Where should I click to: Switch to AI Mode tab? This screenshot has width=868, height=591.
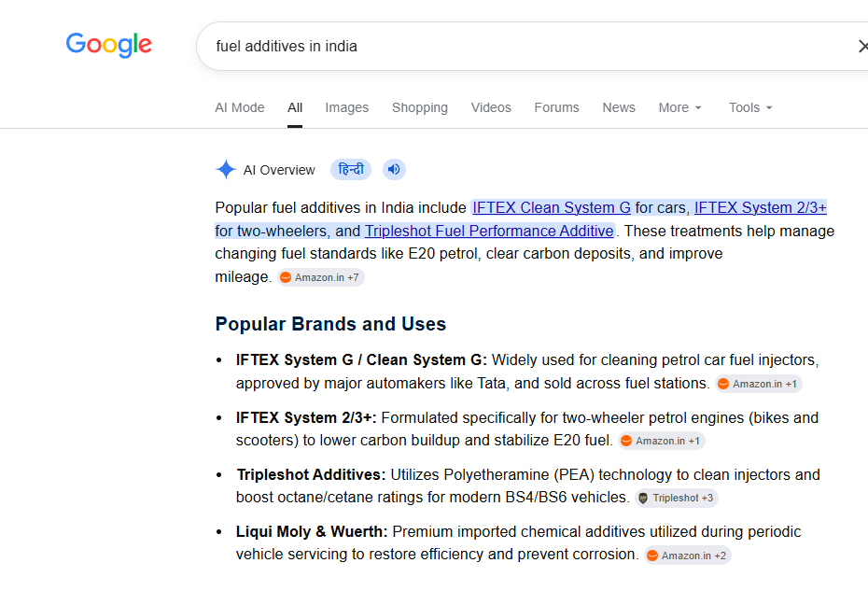240,107
